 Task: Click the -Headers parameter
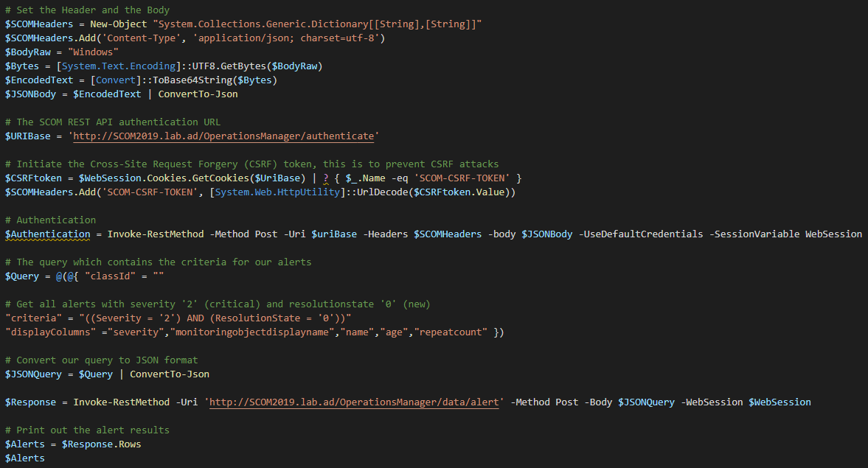pyautogui.click(x=385, y=234)
